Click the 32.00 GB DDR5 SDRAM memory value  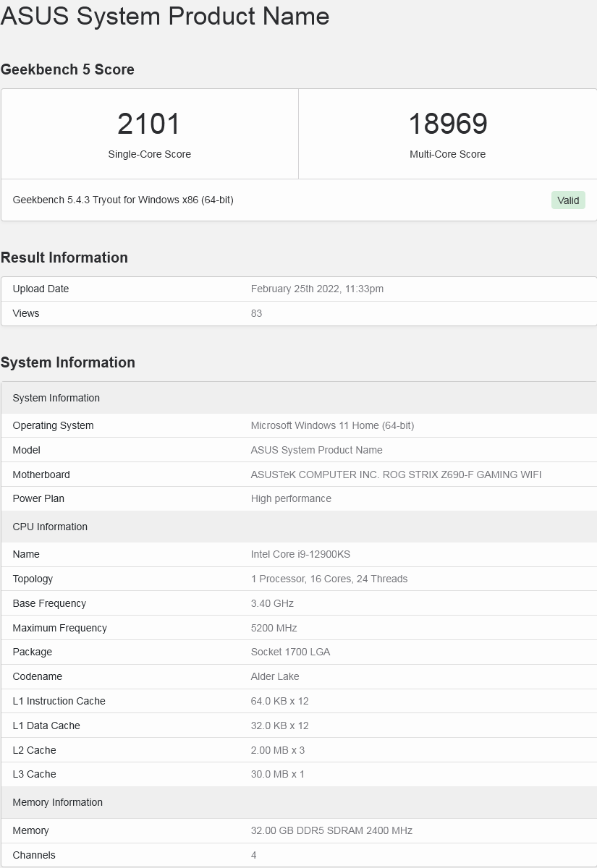tap(331, 830)
